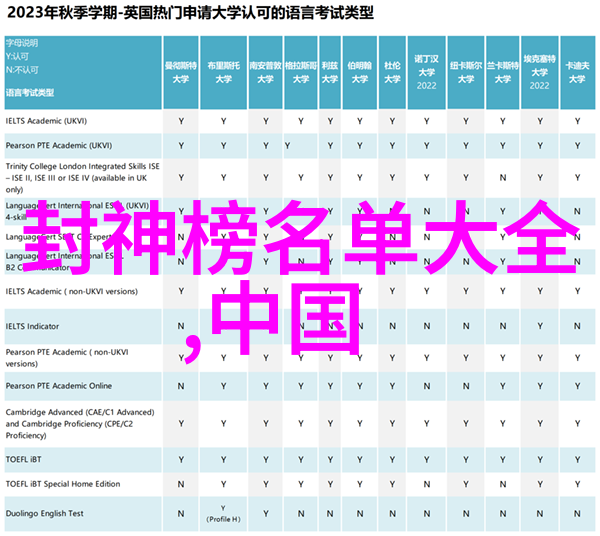
Task: Click the N cell for IELTS Indicator under 杜伦大学
Action: pyautogui.click(x=392, y=326)
